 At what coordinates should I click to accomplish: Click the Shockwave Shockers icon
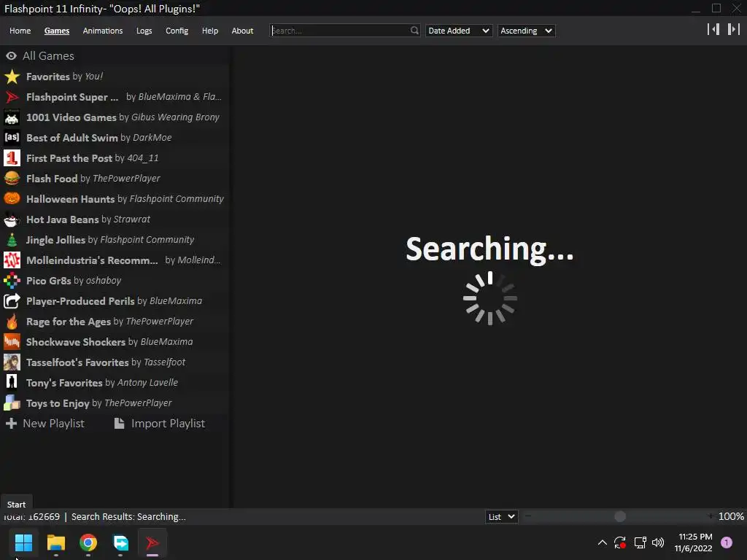[x=12, y=342]
